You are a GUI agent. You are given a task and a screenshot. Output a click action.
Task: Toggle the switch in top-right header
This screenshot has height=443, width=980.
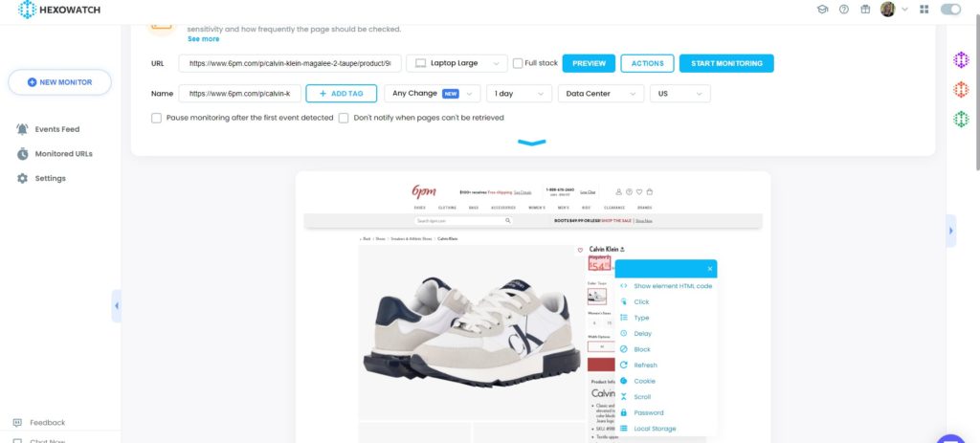950,10
